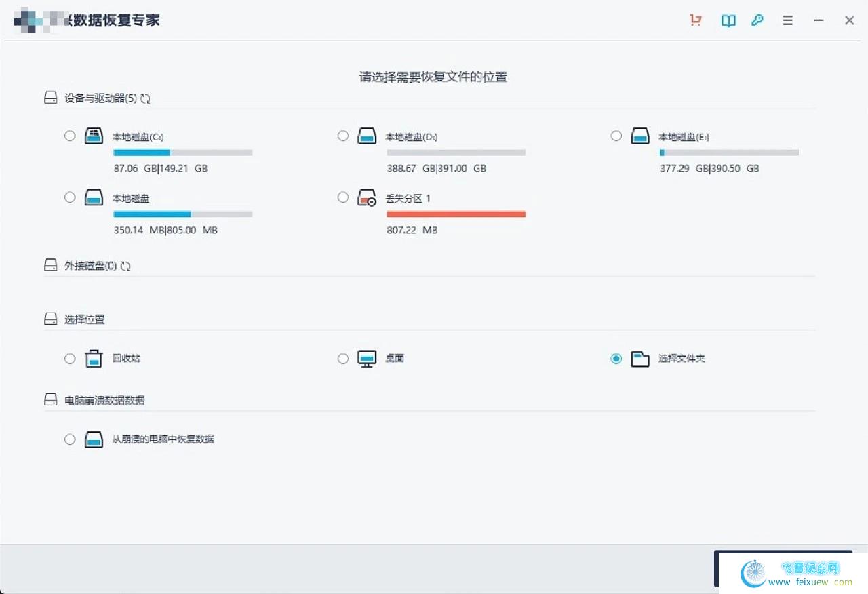This screenshot has width=868, height=594.
Task: Click the D: drive usage bar
Action: pyautogui.click(x=456, y=153)
